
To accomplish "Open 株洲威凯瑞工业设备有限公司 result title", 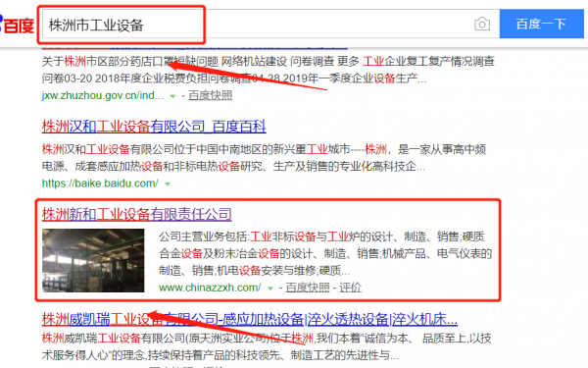I will click(x=249, y=319).
